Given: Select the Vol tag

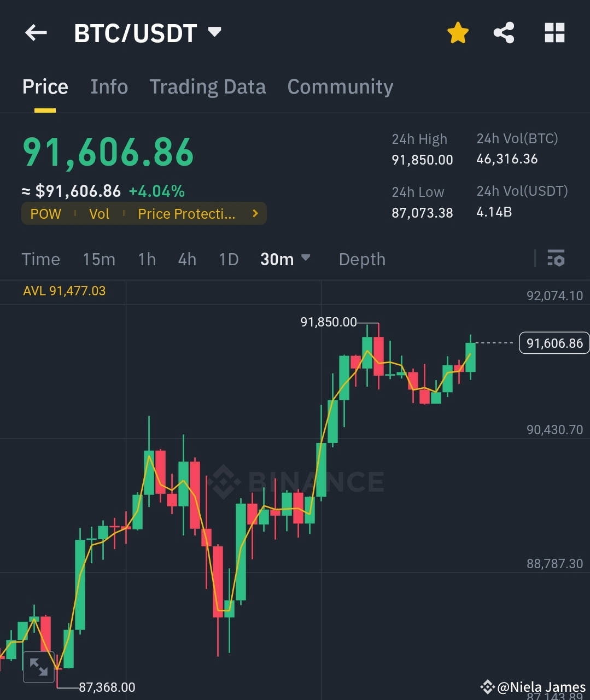Looking at the screenshot, I should click(99, 214).
